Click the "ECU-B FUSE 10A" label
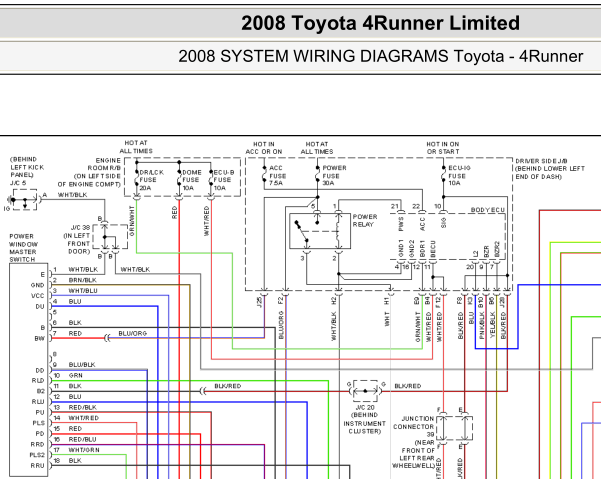Viewport: 601px width, 479px height. tap(224, 180)
